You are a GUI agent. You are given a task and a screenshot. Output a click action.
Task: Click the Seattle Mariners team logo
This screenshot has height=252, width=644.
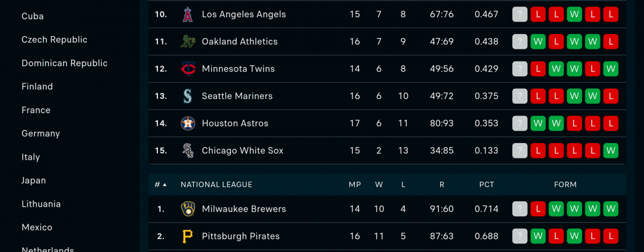tap(188, 96)
